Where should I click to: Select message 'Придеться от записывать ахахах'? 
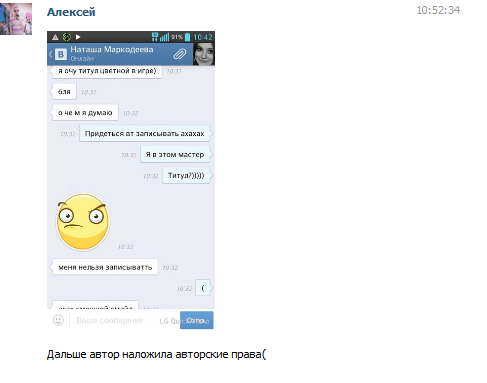[x=145, y=134]
